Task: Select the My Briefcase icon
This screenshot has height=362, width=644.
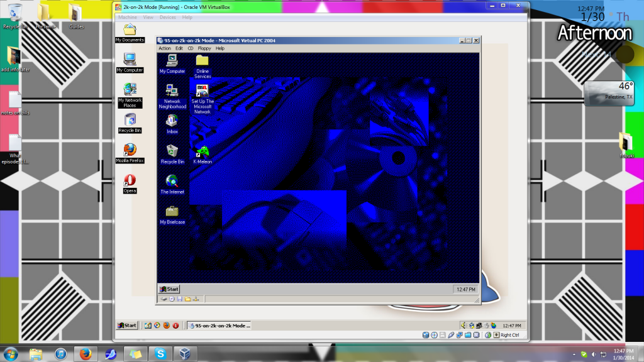Action: pos(172,215)
